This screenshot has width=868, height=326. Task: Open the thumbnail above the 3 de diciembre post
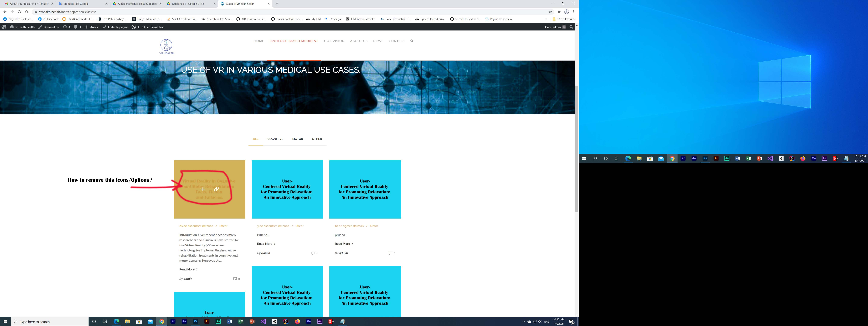point(287,189)
